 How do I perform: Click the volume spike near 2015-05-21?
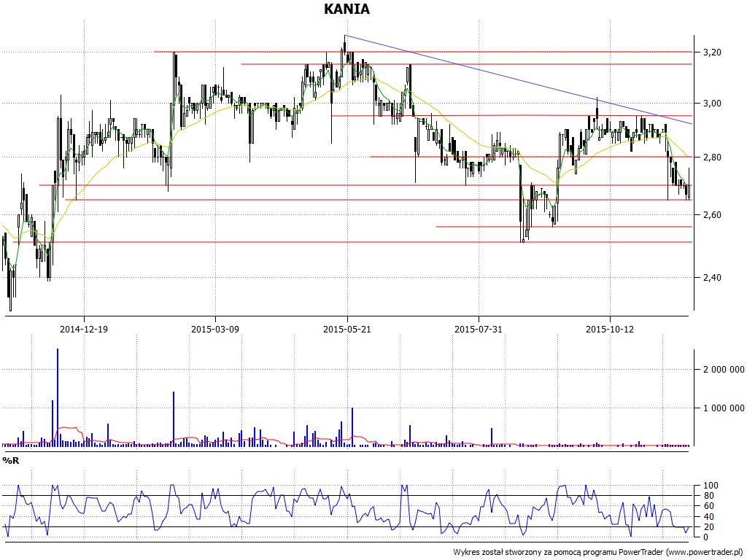[x=352, y=427]
